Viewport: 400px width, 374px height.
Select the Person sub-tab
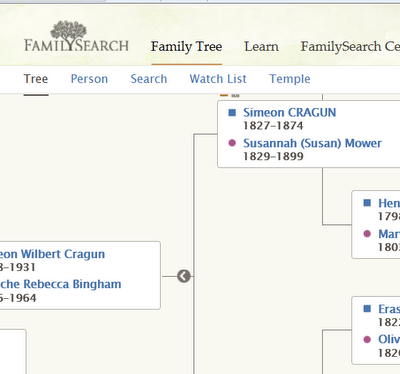click(89, 79)
